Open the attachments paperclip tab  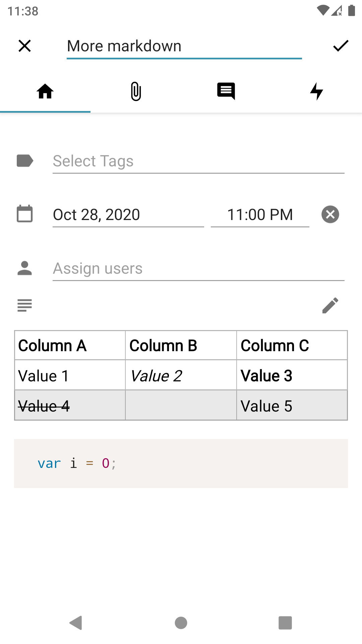coord(136,91)
